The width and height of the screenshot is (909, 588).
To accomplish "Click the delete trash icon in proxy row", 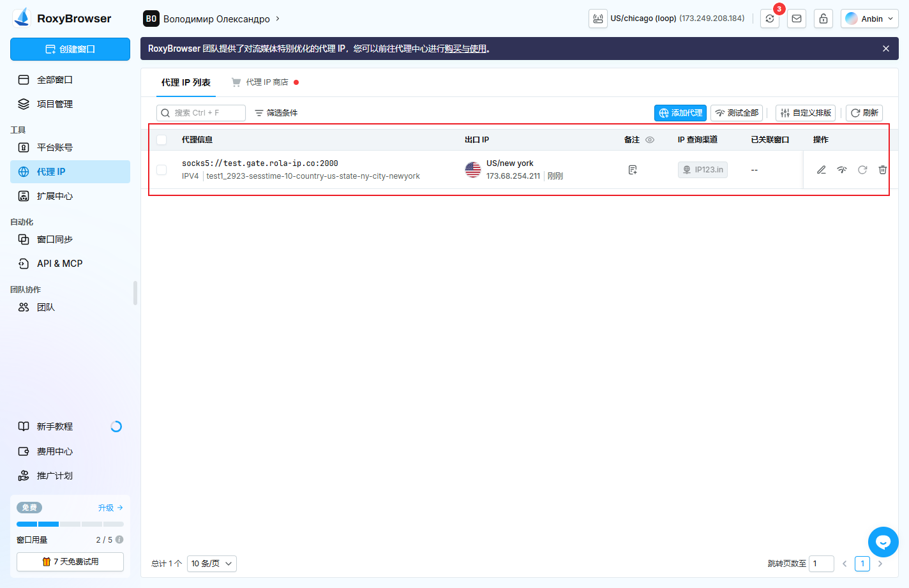I will point(882,170).
